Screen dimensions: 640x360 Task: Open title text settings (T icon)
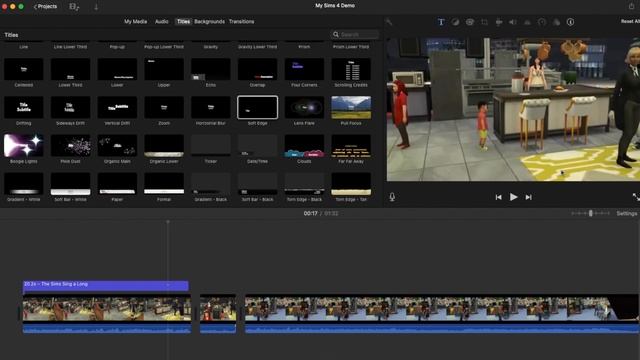[441, 22]
